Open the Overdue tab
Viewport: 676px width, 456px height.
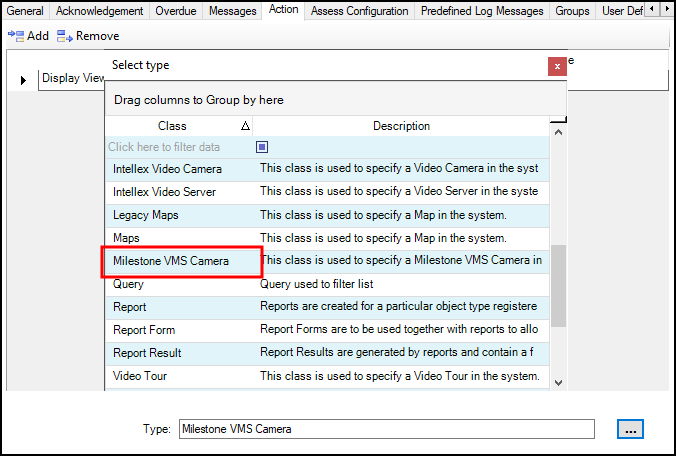176,11
